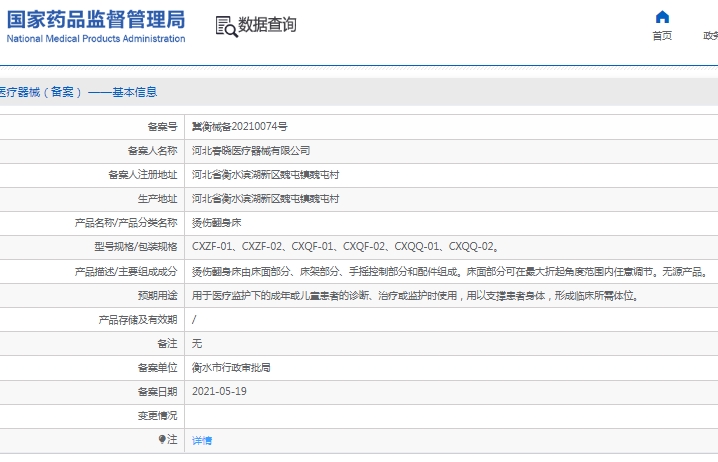Select the slash value in 产品存储及有效期 row
718x462 pixels.
coord(194,320)
